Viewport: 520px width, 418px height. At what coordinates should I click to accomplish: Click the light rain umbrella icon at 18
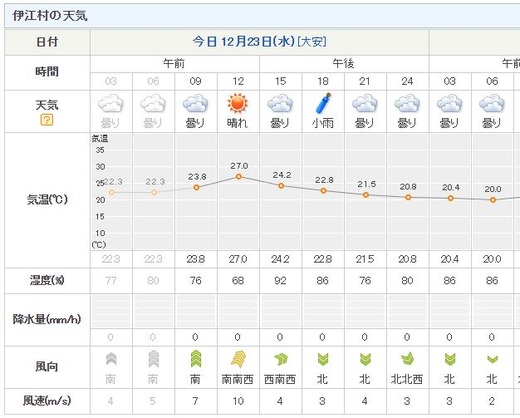323,103
